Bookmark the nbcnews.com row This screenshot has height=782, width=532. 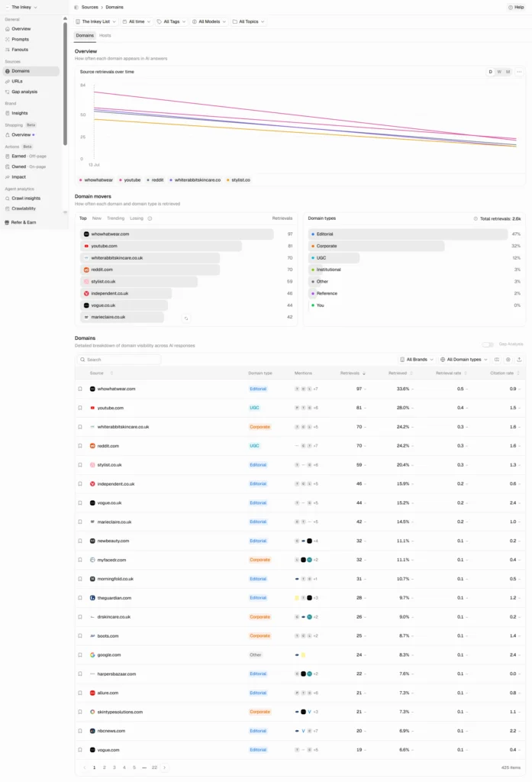[x=80, y=731]
